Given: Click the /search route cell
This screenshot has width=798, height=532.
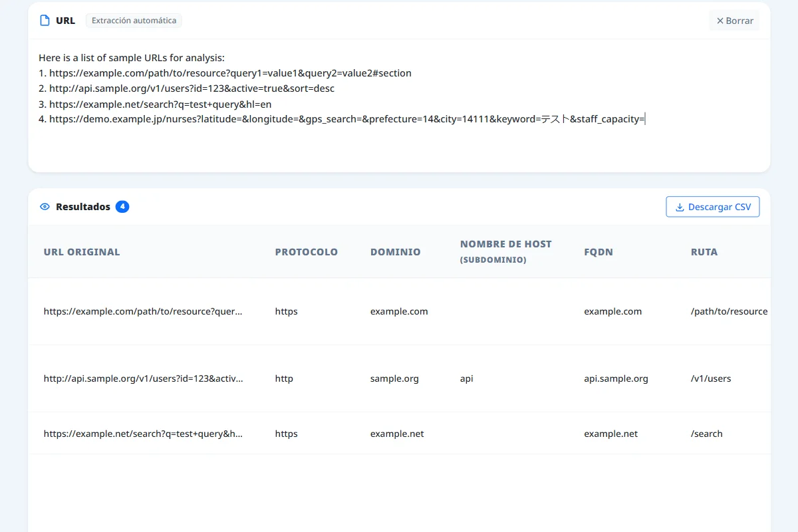Looking at the screenshot, I should [x=707, y=434].
